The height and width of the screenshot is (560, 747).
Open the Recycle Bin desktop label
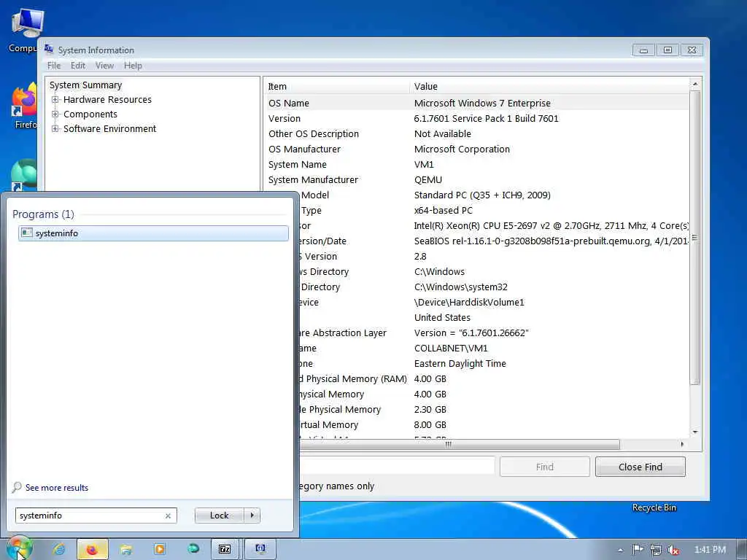(654, 507)
